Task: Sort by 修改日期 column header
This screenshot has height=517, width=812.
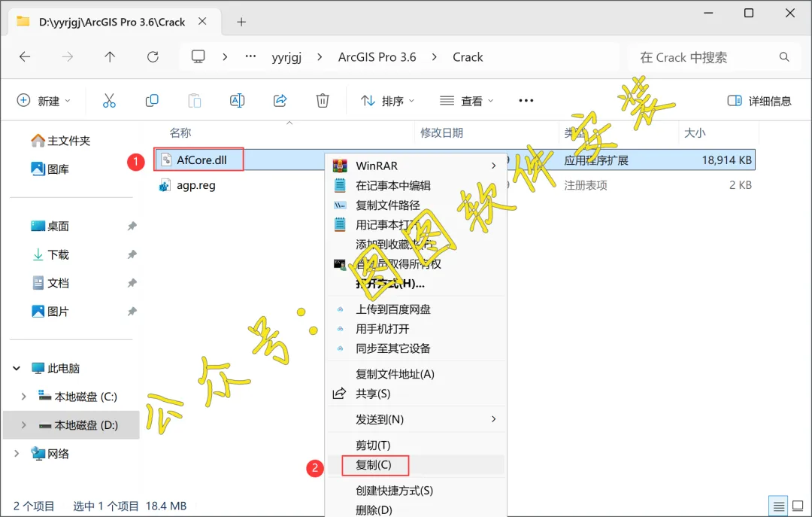Action: (x=441, y=132)
